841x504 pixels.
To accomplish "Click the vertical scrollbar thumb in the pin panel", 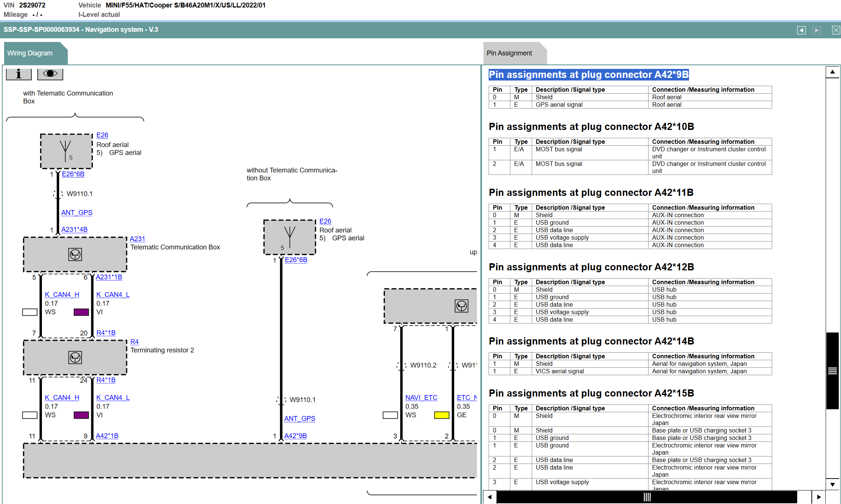I will point(832,371).
